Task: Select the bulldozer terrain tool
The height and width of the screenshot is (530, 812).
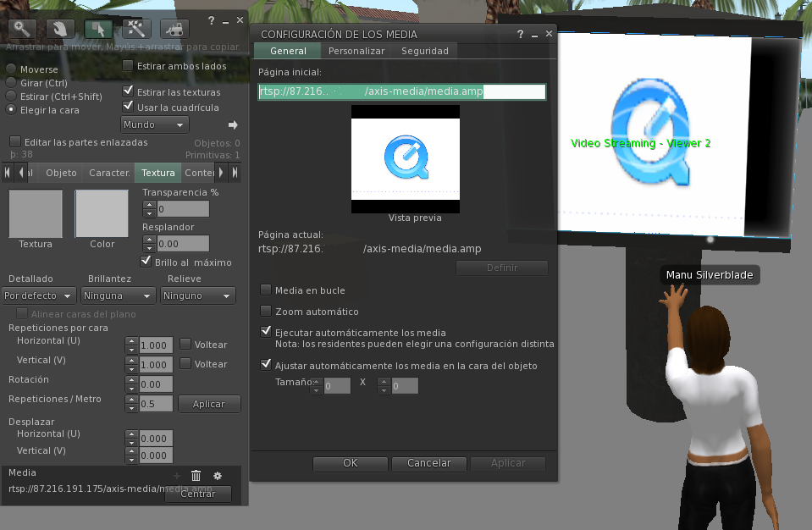Action: pyautogui.click(x=174, y=28)
